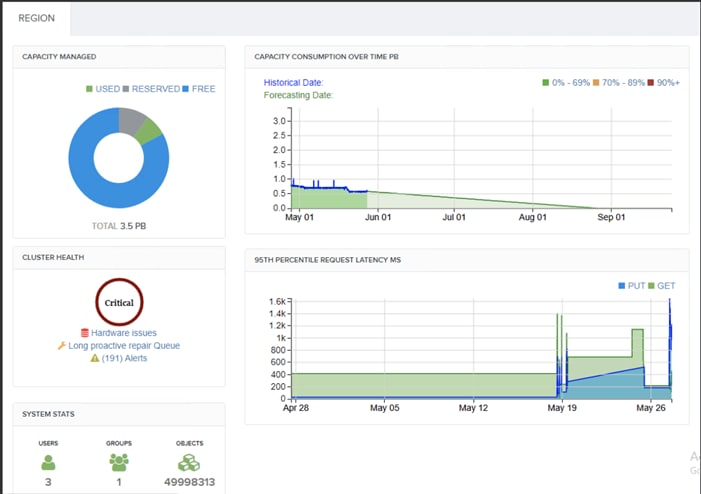Image resolution: width=701 pixels, height=494 pixels.
Task: Click the yellow warning triangle alerts icon
Action: 95,358
